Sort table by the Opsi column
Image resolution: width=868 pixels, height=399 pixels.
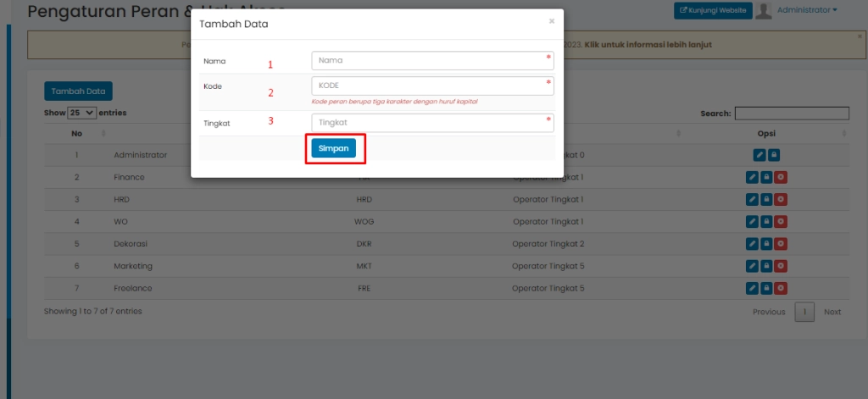766,133
